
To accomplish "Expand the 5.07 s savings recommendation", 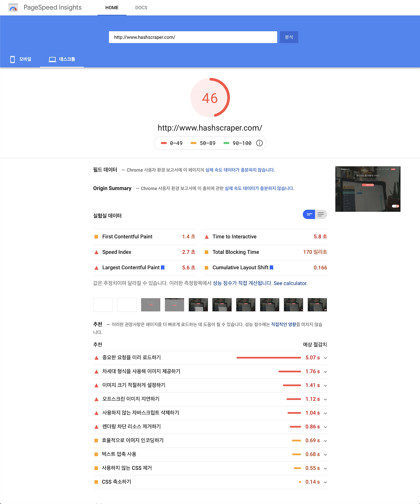I will tap(325, 358).
